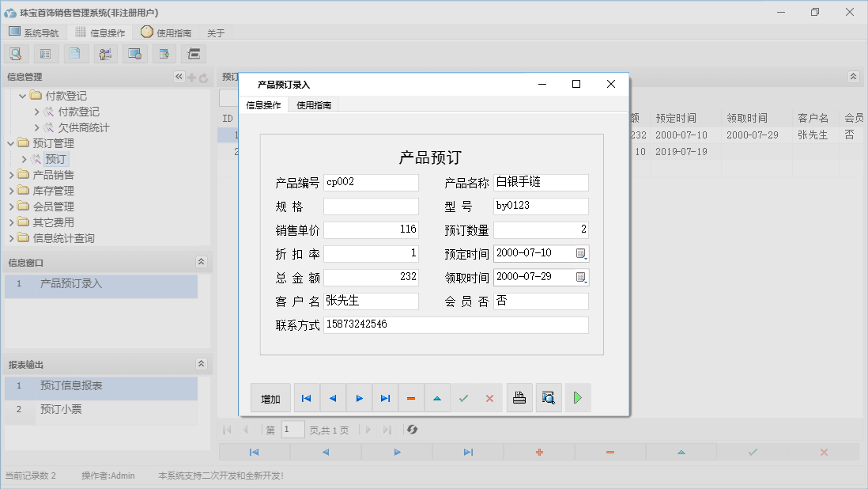The image size is (868, 489).
Task: Confirm changes with the green checkmark icon
Action: [x=464, y=397]
